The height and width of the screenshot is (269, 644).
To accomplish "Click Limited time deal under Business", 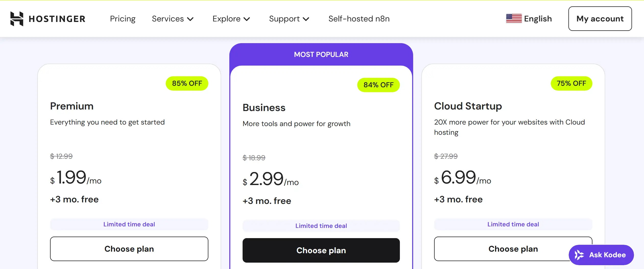I will tap(321, 226).
